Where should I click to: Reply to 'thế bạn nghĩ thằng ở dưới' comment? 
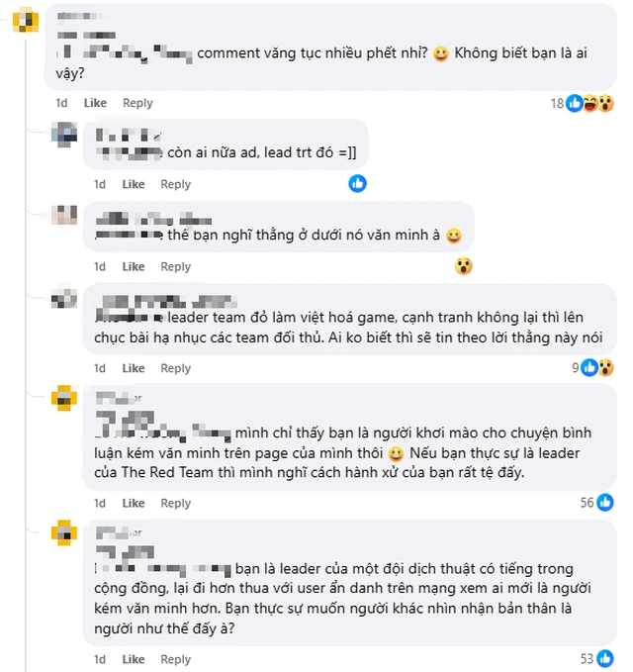176,266
